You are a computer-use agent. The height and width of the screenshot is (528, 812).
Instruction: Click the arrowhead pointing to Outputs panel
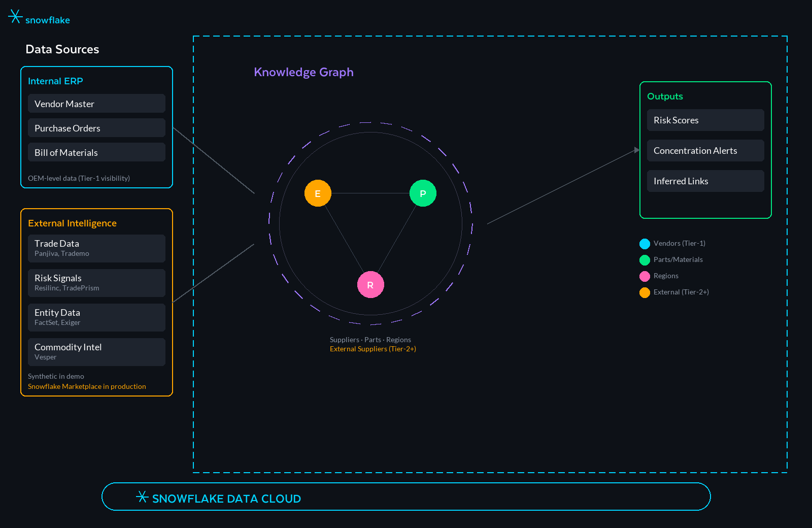point(637,150)
